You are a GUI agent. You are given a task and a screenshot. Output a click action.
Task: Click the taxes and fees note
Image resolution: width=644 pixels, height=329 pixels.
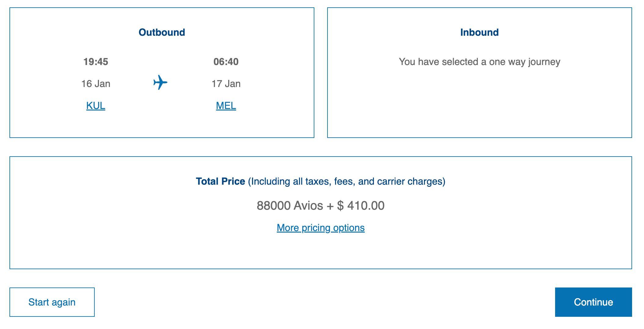point(347,181)
